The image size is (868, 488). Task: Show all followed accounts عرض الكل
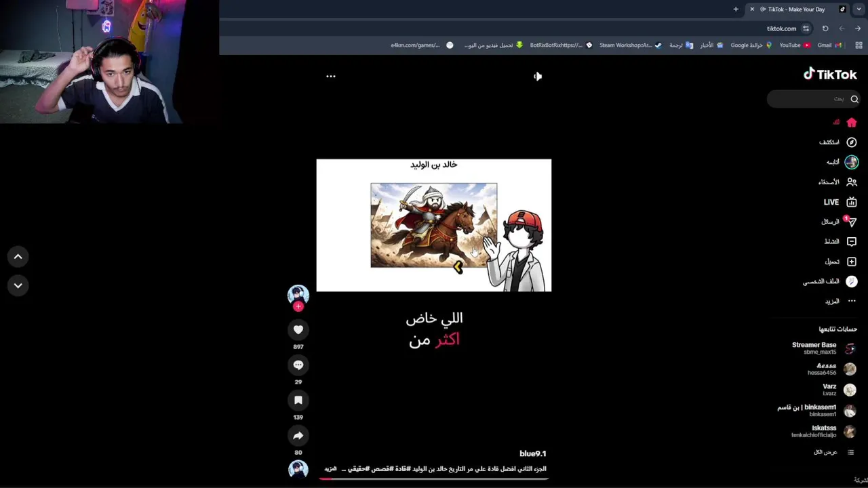pyautogui.click(x=825, y=452)
